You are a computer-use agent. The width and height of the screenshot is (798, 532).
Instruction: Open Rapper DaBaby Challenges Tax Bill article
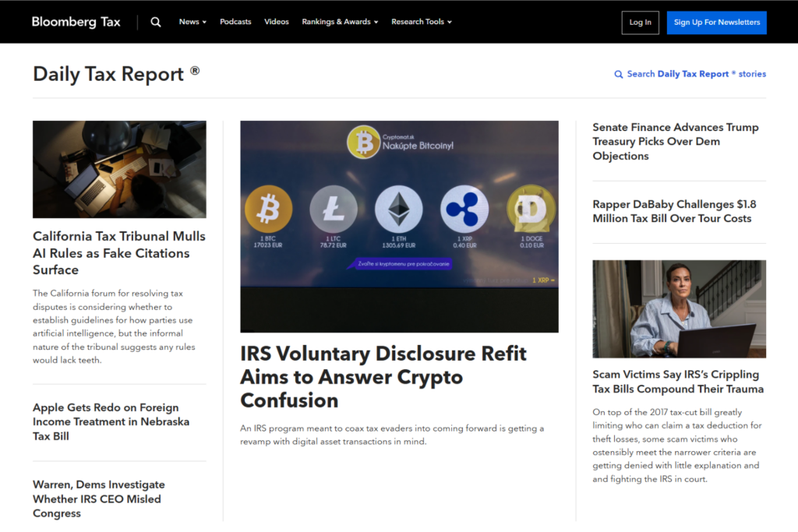coord(674,211)
